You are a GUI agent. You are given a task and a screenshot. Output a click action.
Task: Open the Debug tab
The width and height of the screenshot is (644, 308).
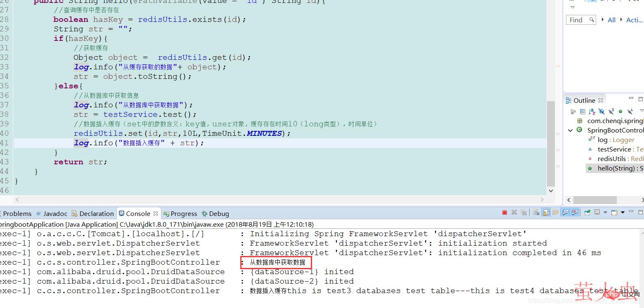tap(219, 214)
